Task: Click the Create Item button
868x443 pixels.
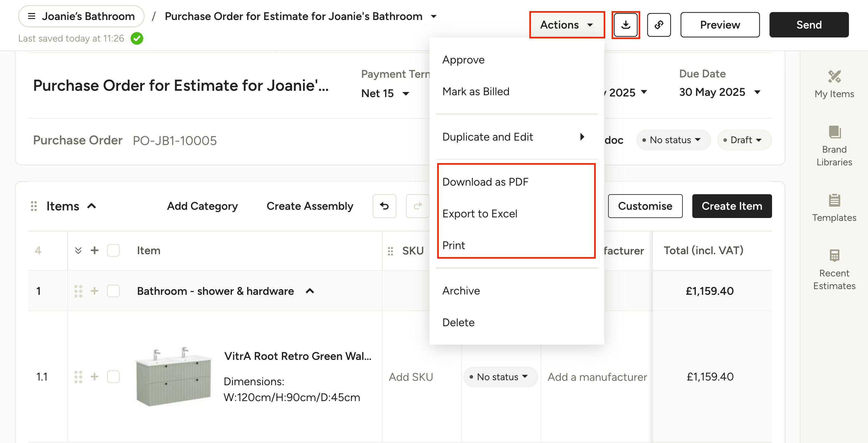Action: pyautogui.click(x=732, y=206)
